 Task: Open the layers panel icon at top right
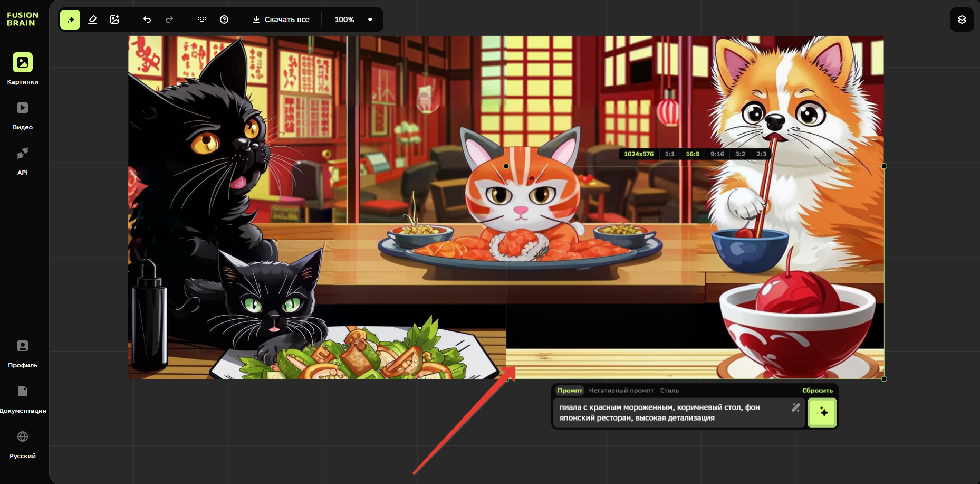click(x=962, y=20)
